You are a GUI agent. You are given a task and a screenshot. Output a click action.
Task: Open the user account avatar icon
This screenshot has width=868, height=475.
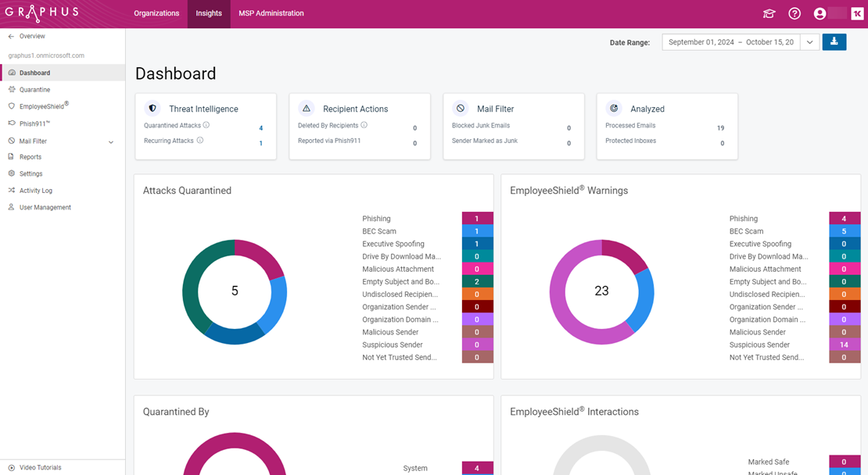click(820, 13)
